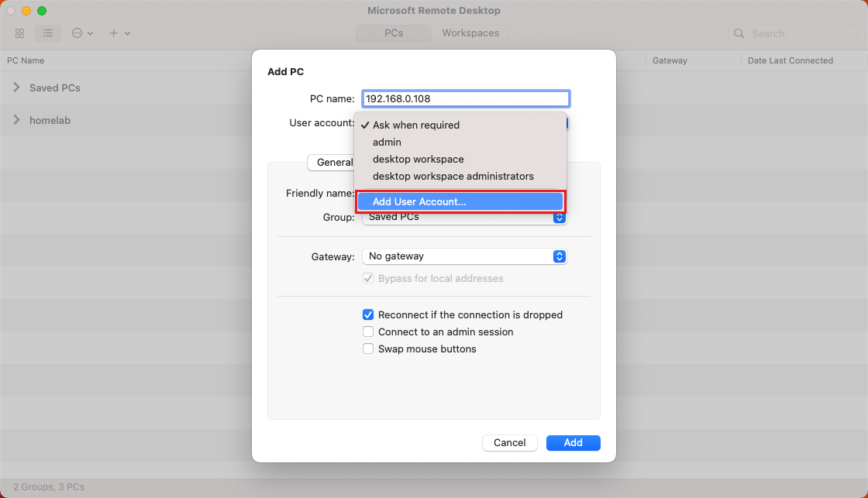
Task: Click the search magnifier icon
Action: pyautogui.click(x=739, y=34)
